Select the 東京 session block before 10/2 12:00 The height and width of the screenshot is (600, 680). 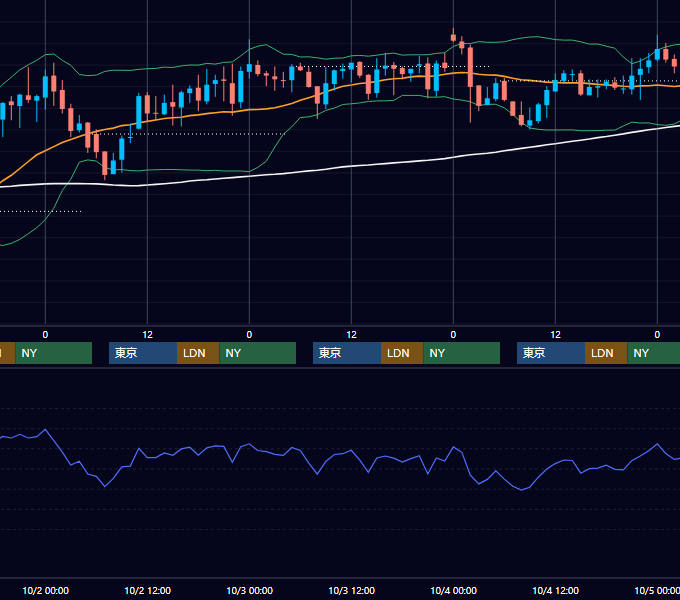(143, 353)
